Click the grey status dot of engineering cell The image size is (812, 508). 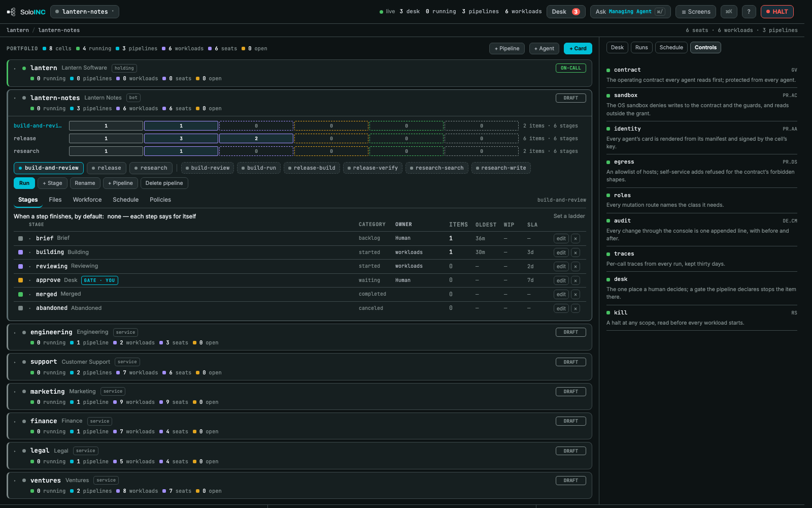pos(24,332)
